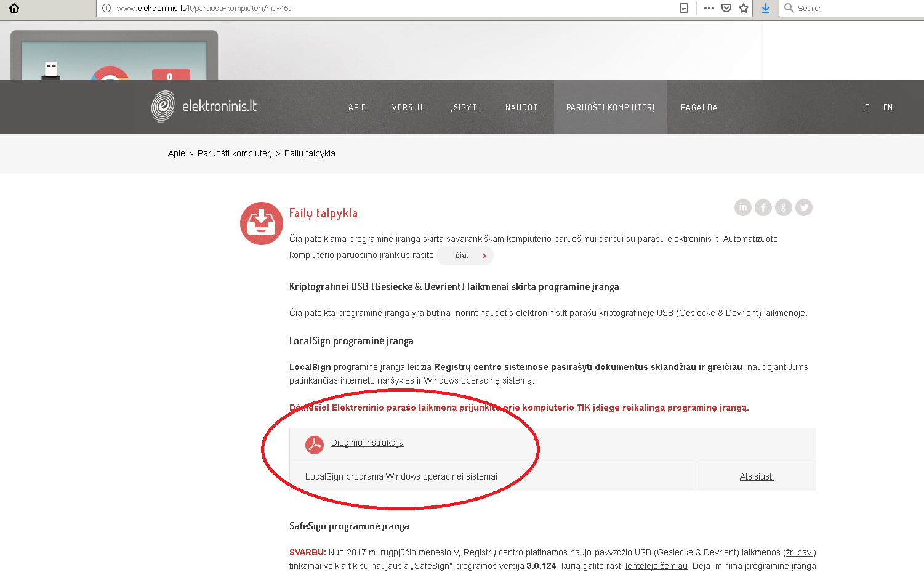
Task: Toggle reader view icon in address bar
Action: coord(684,8)
